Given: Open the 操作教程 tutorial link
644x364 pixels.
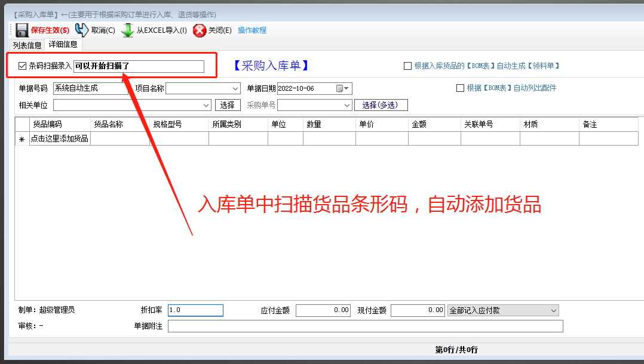Looking at the screenshot, I should [x=252, y=30].
